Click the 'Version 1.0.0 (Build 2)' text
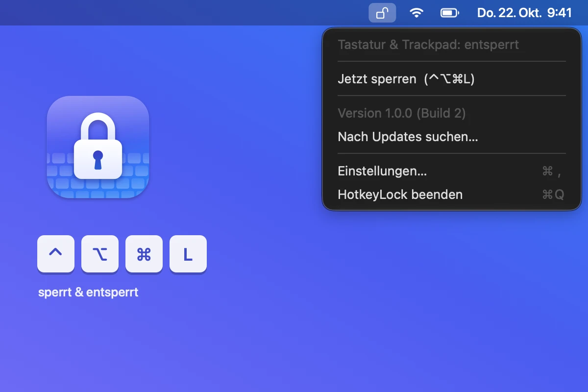Screen dimensions: 588x392 tap(402, 113)
